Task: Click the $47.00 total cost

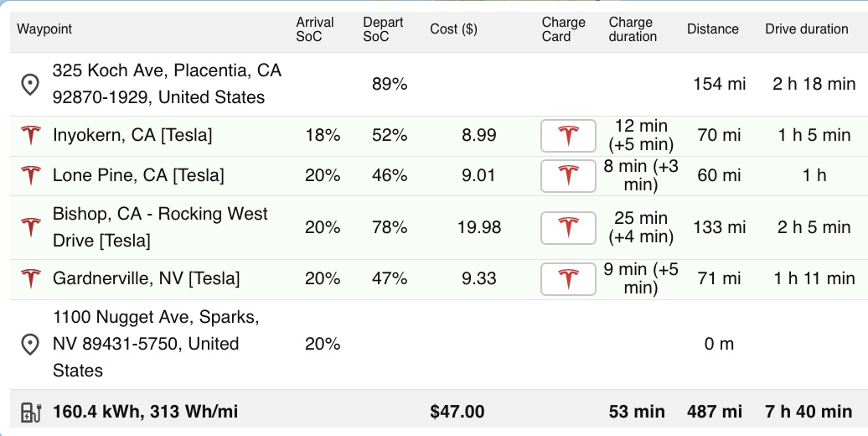Action: point(457,412)
